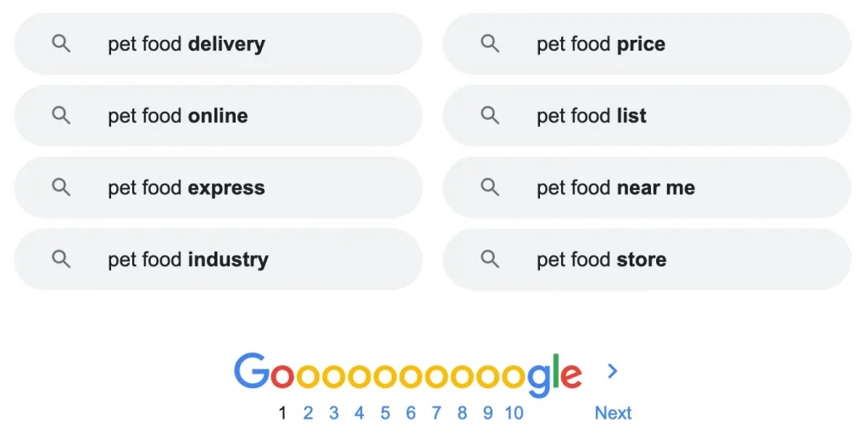868x439 pixels.
Task: Pick the pet food industry related search
Action: (218, 259)
